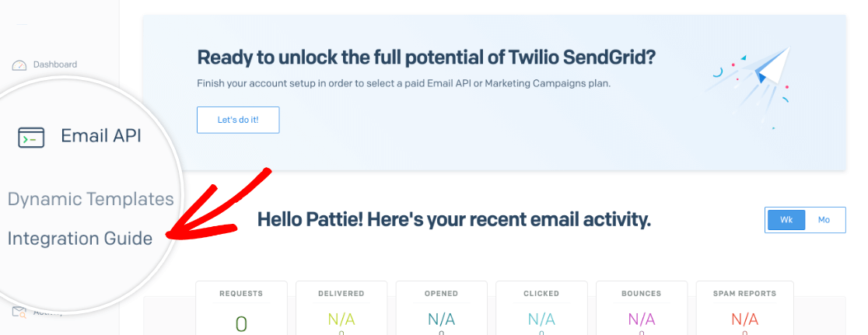This screenshot has width=868, height=335.
Task: Select the Opened stat card
Action: [441, 308]
